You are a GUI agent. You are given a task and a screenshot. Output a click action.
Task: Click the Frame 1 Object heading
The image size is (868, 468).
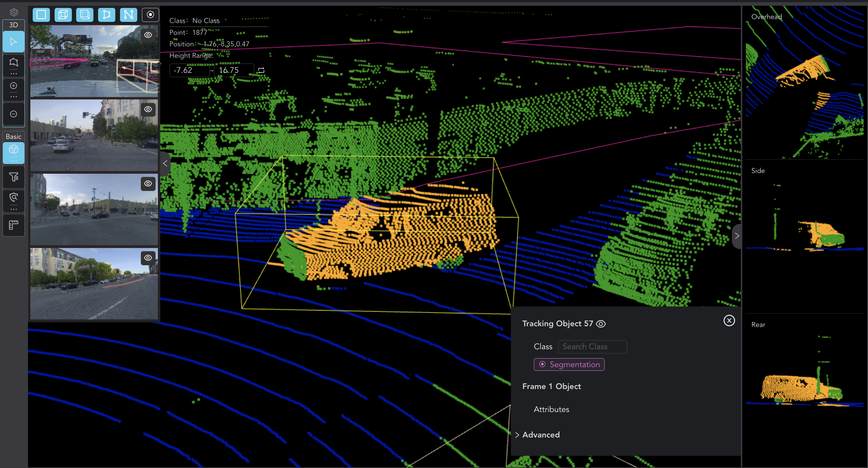(551, 387)
